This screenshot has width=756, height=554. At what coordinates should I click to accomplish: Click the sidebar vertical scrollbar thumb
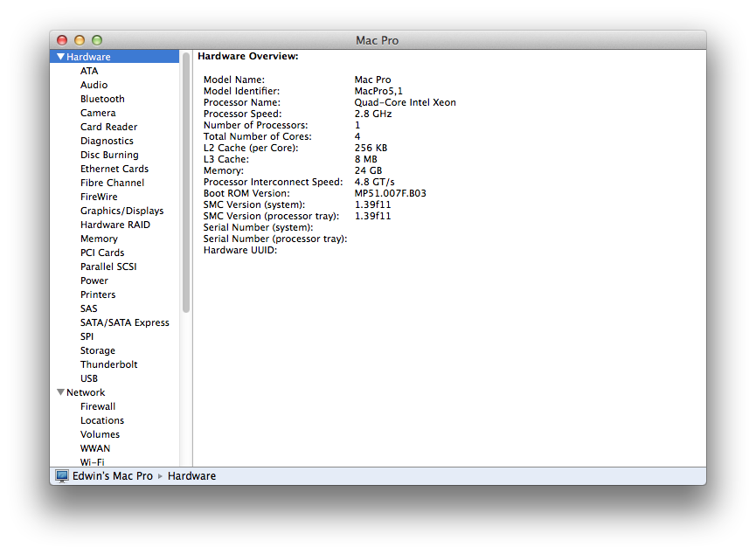[x=186, y=183]
